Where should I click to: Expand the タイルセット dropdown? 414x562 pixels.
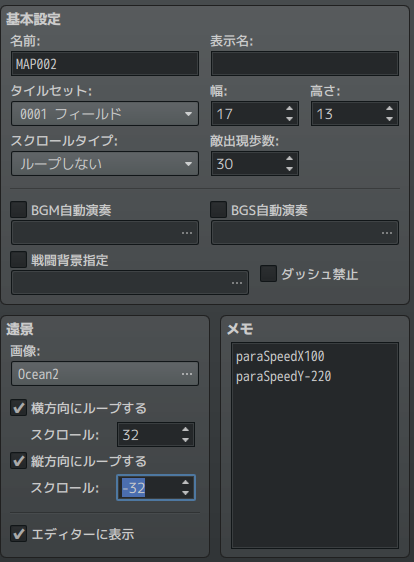(105, 114)
